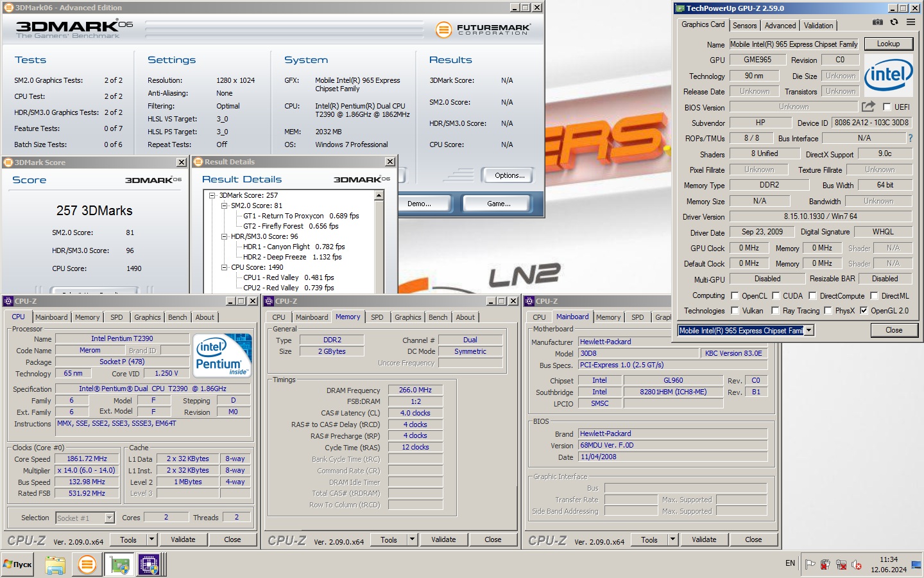The image size is (924, 578).
Task: Click the GPU-Z taskbar icon
Action: tap(119, 565)
